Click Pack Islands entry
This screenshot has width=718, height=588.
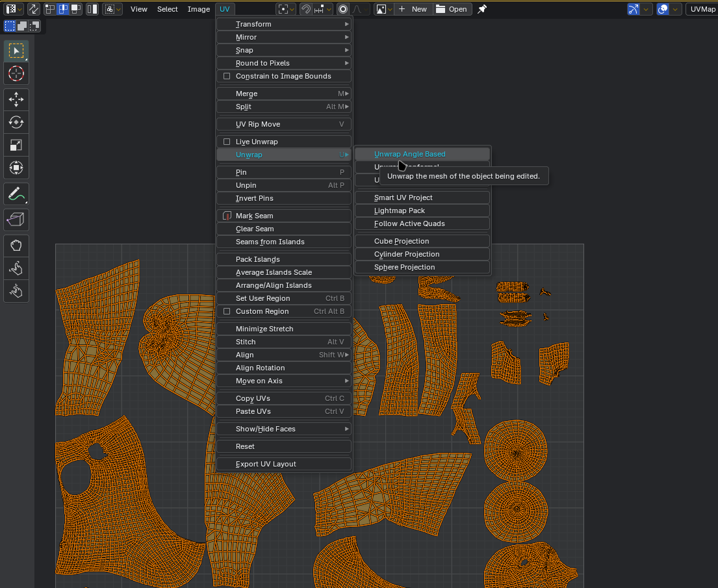284,259
